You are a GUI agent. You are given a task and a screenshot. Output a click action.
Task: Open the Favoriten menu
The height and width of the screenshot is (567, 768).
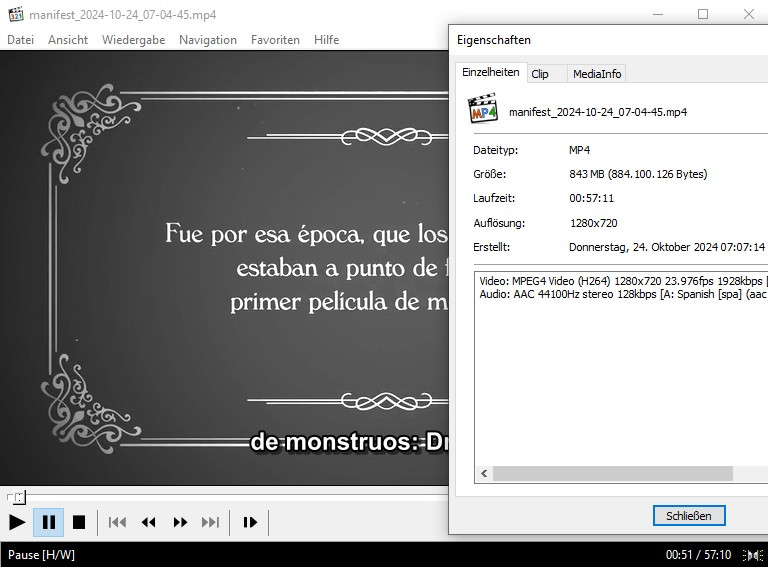tap(275, 40)
